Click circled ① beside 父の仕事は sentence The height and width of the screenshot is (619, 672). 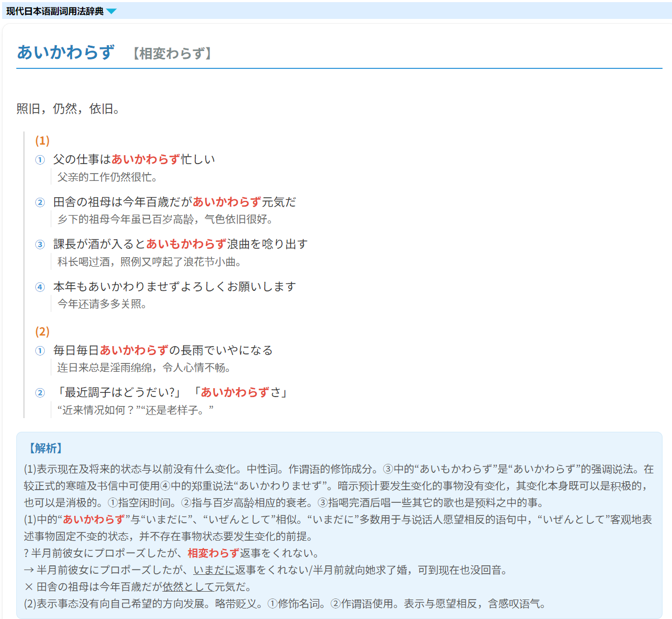(x=40, y=160)
